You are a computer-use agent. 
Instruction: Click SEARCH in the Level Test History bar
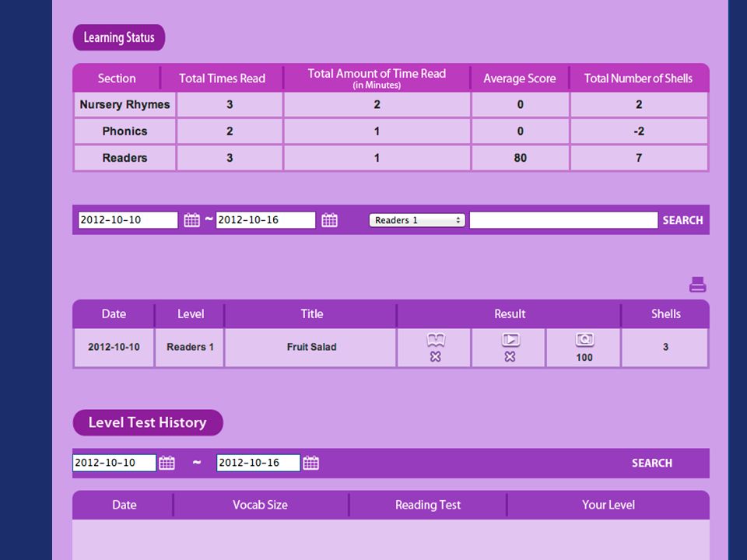652,463
